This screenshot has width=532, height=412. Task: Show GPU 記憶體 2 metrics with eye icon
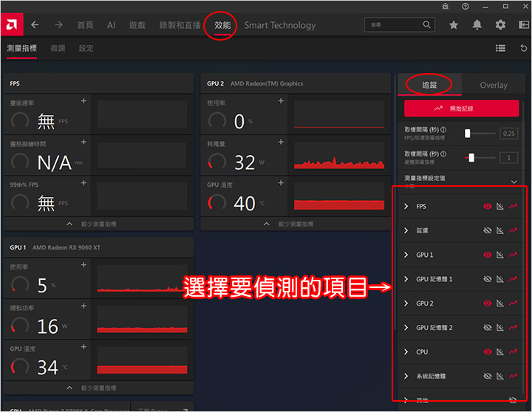click(488, 328)
